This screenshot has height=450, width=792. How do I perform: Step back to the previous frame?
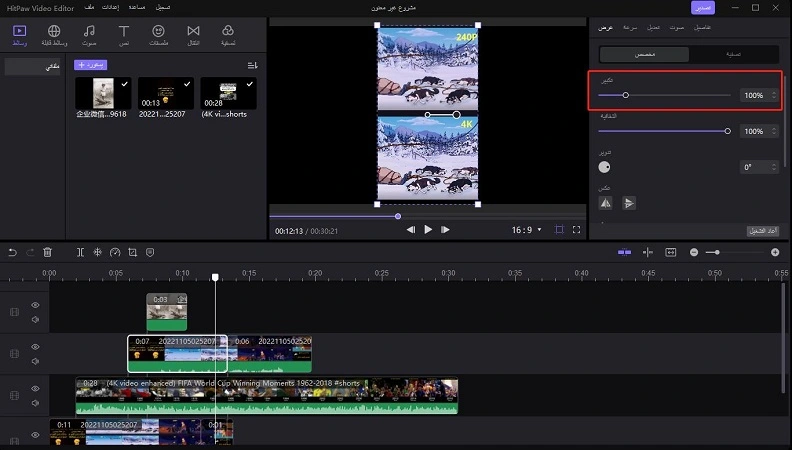[411, 229]
